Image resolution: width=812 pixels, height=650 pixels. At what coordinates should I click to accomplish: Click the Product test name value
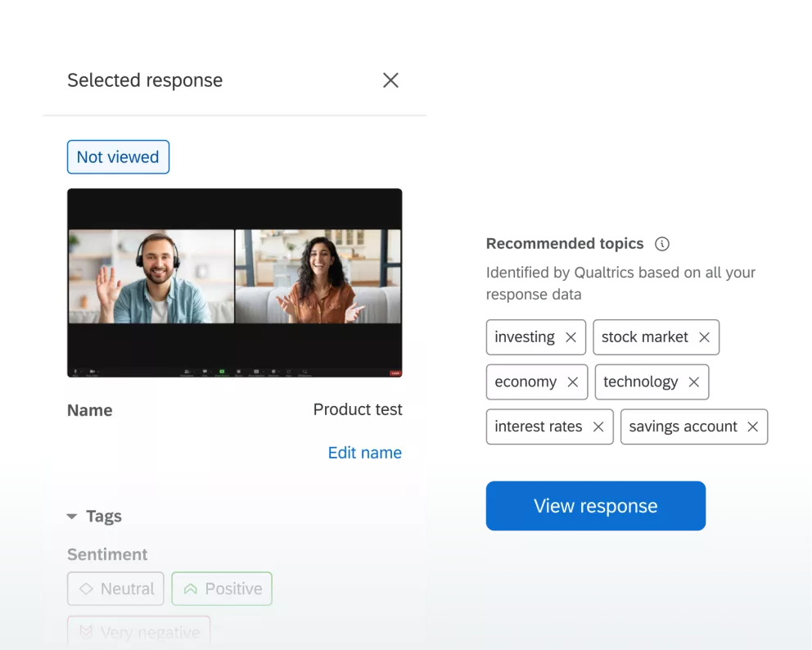[358, 409]
